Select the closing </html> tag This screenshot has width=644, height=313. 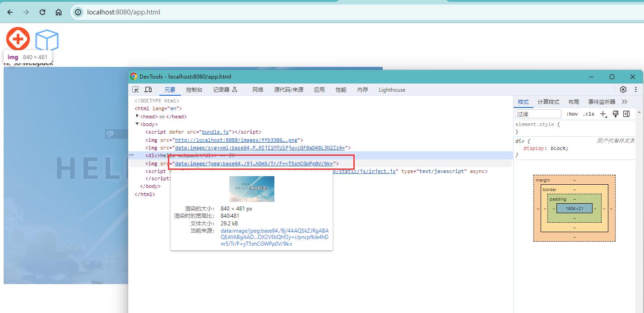coord(145,194)
